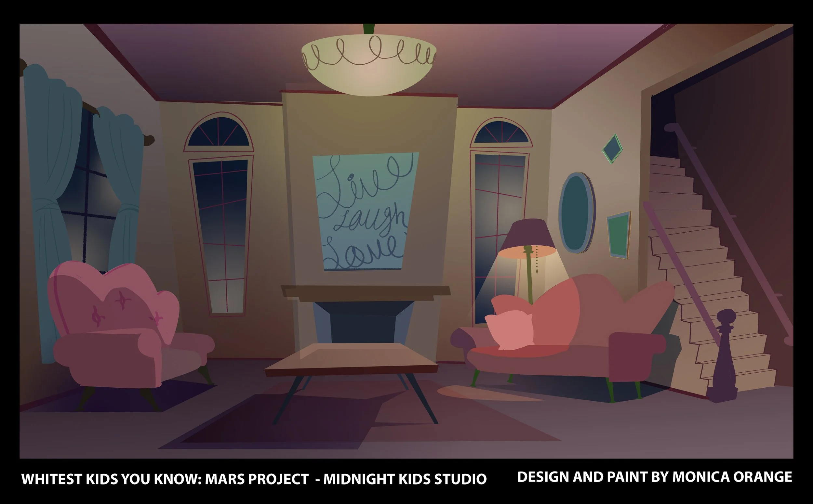The image size is (813, 504).
Task: Click the "Live Laugh Love" wall sign
Action: tap(366, 211)
